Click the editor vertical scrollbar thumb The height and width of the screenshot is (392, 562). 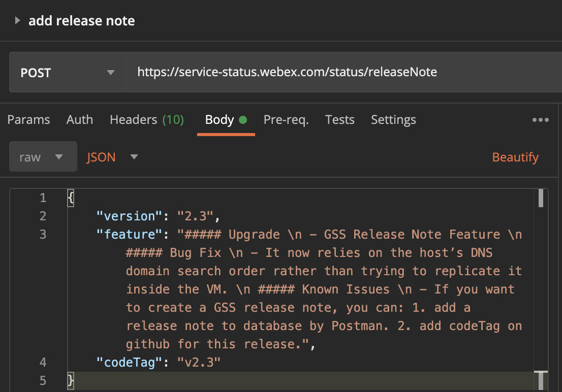[x=541, y=198]
